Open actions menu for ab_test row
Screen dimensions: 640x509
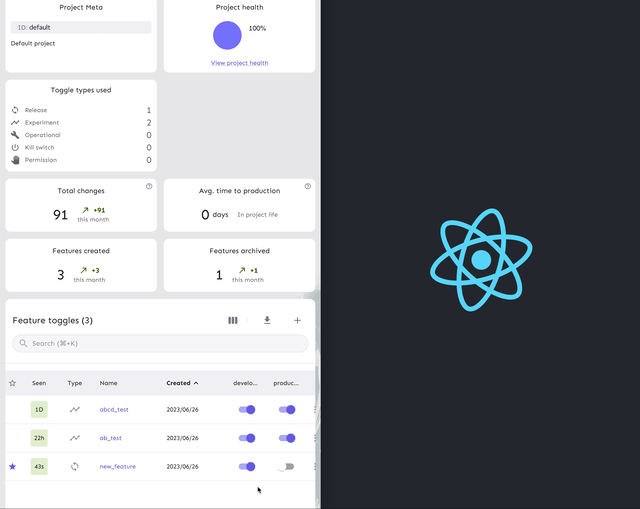point(315,438)
